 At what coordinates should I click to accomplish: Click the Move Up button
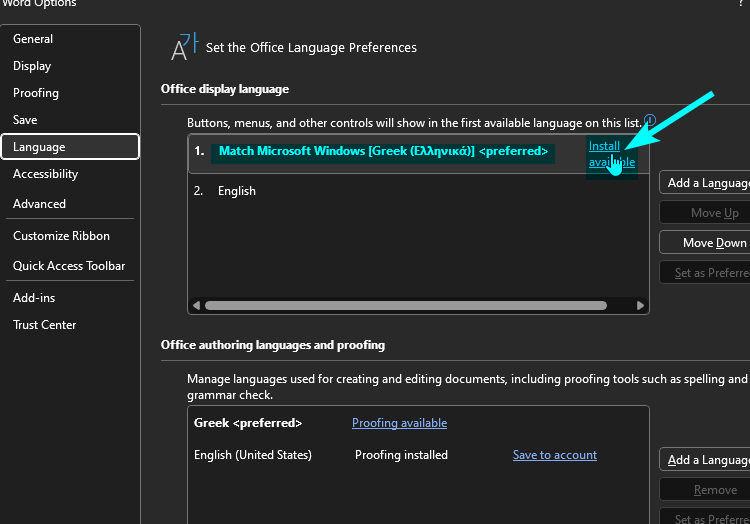coord(705,213)
